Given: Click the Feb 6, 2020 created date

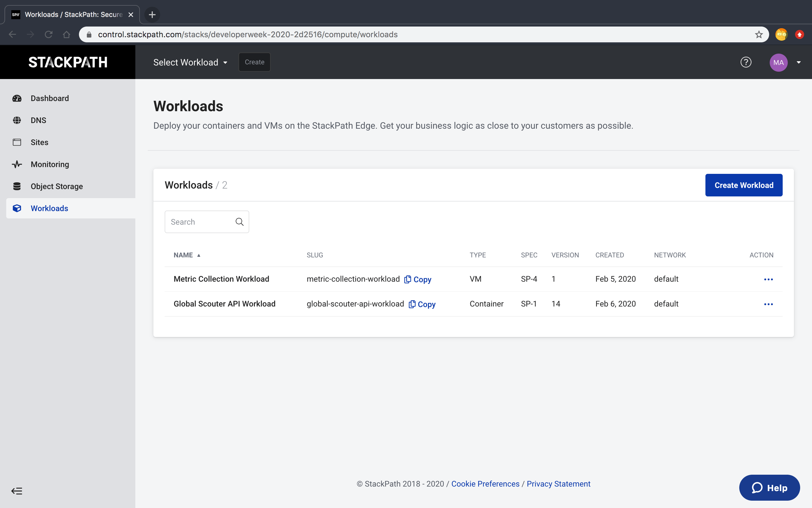Looking at the screenshot, I should (x=615, y=304).
